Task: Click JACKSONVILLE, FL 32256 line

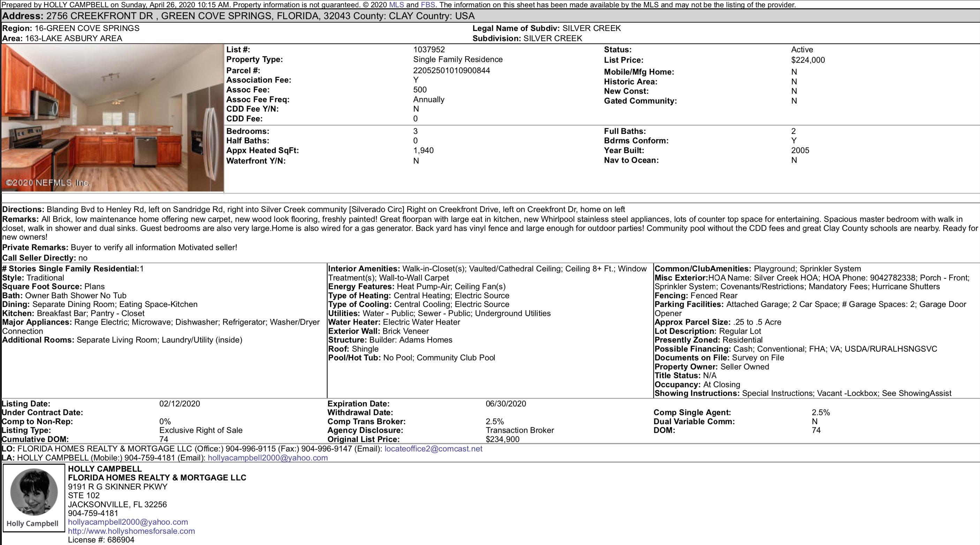Action: [117, 505]
